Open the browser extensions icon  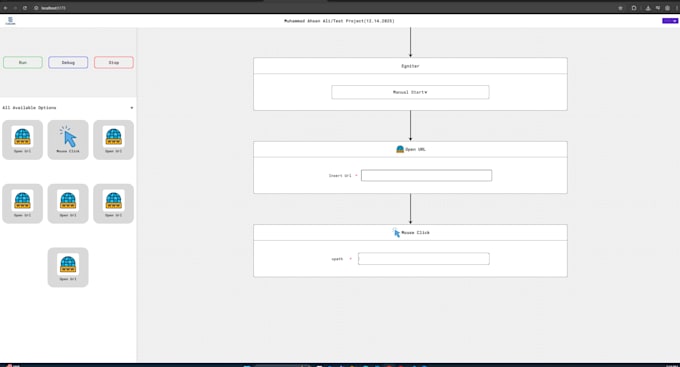[x=634, y=8]
